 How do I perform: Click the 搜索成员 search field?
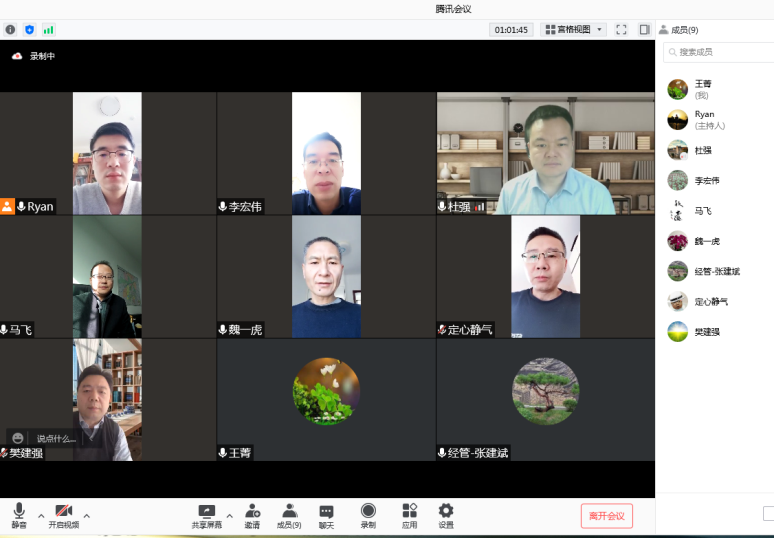coord(720,52)
